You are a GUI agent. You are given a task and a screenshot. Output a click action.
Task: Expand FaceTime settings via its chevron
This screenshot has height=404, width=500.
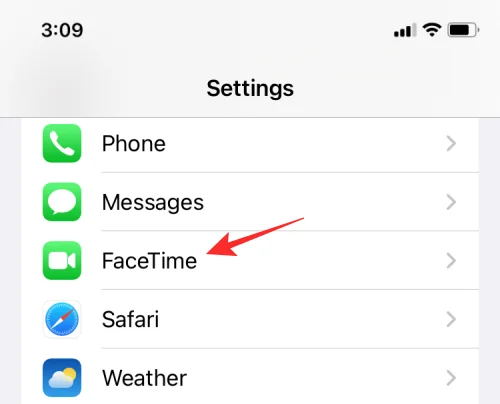coord(451,261)
